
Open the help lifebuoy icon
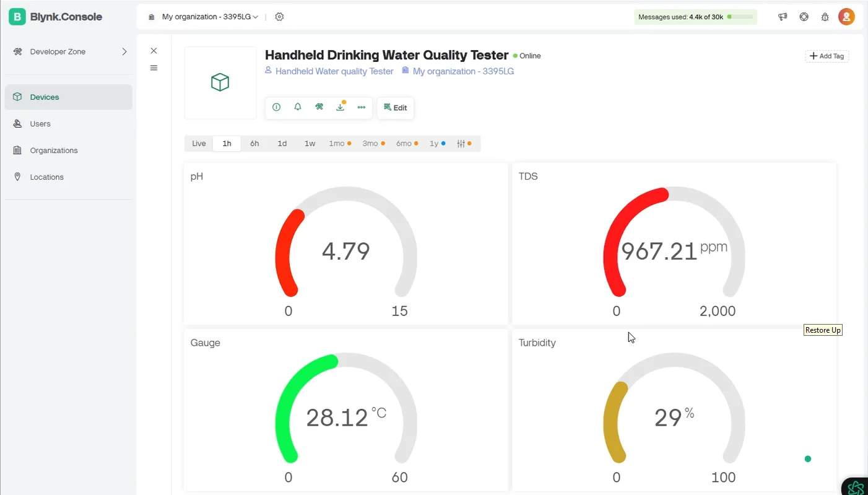[804, 17]
